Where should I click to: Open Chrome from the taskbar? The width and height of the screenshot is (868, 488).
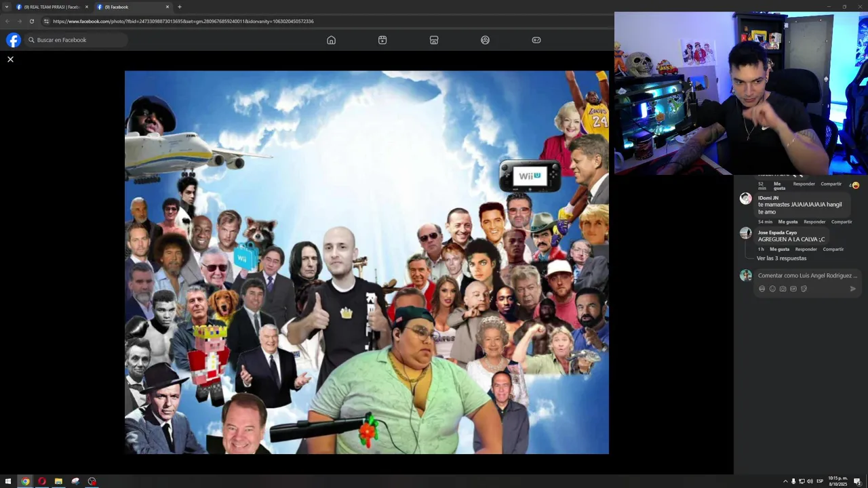pos(25,481)
